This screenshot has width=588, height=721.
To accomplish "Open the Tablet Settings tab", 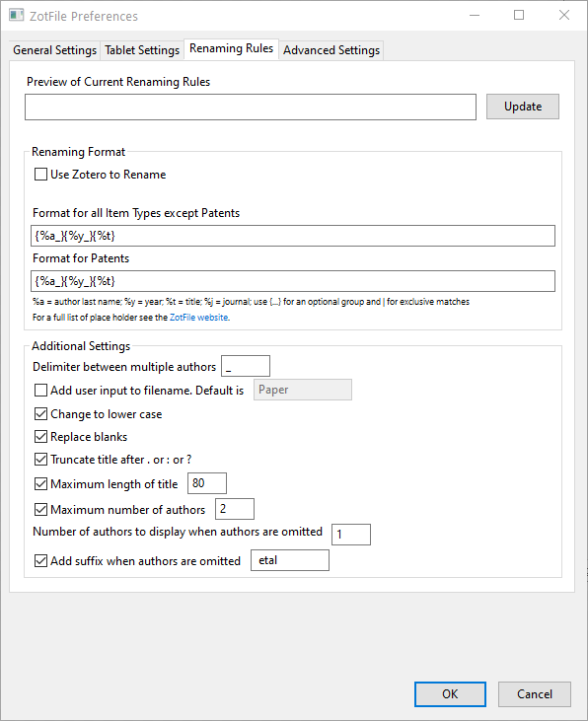I will [142, 50].
